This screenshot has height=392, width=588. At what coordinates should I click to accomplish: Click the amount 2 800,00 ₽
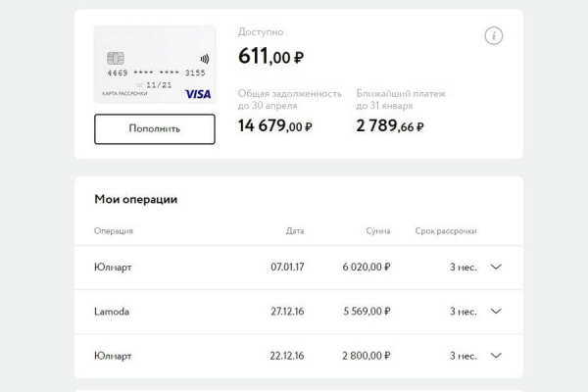[x=366, y=356]
